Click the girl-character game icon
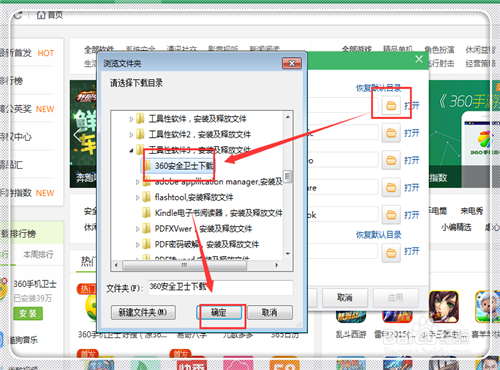 point(444,307)
